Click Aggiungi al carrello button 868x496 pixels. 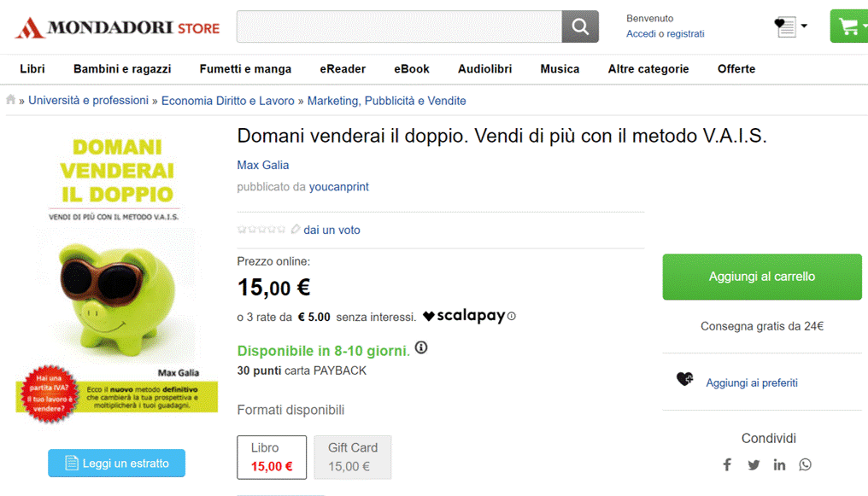click(761, 277)
